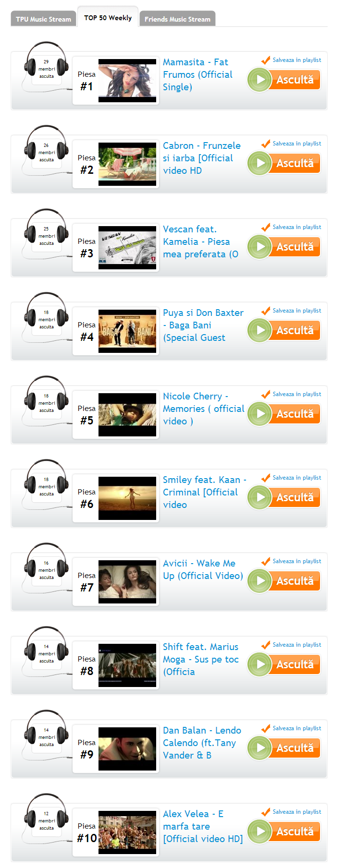The height and width of the screenshot is (868, 357).
Task: Click the green play icon for Avicii - Wake Me Up
Action: (x=260, y=581)
